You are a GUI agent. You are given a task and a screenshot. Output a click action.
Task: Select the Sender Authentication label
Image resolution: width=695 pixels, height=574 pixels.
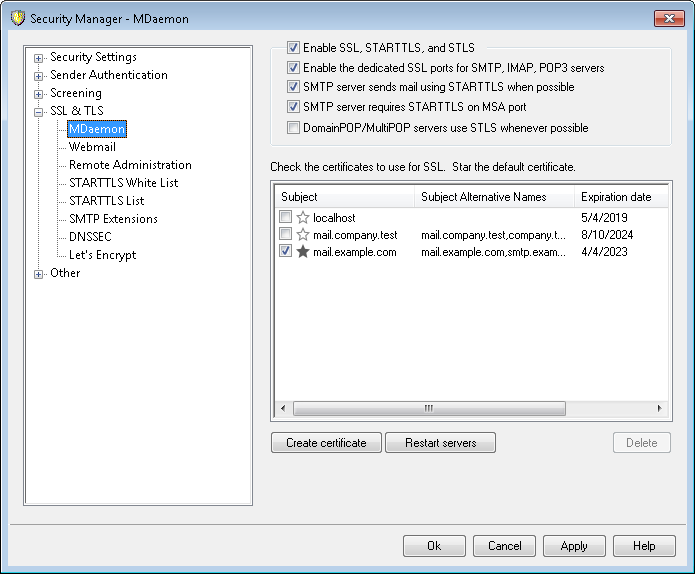109,75
